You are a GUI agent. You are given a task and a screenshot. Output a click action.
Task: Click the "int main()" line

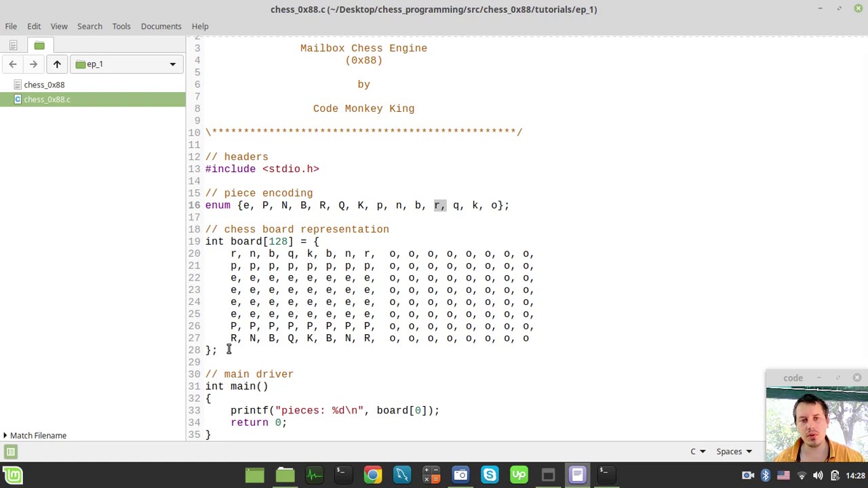pos(237,386)
